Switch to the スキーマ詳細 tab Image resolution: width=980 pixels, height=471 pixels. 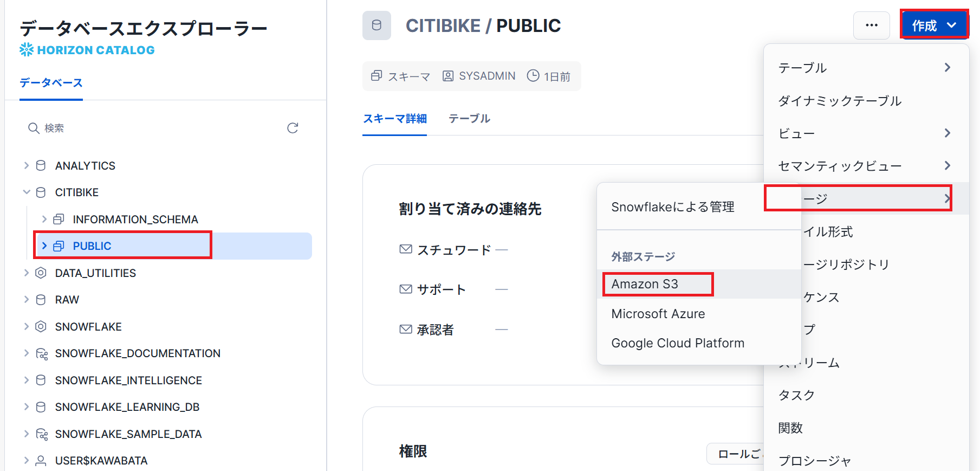click(x=394, y=118)
